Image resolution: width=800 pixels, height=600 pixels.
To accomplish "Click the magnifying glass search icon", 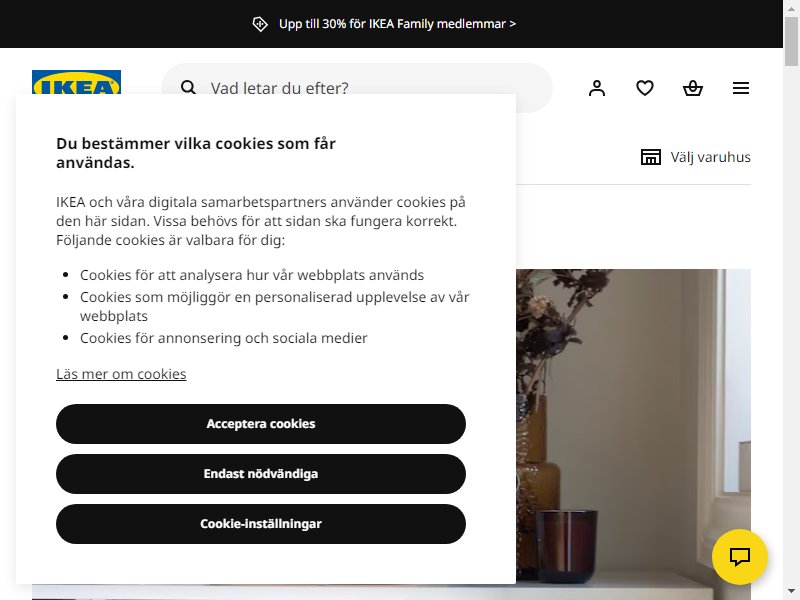I will point(188,87).
